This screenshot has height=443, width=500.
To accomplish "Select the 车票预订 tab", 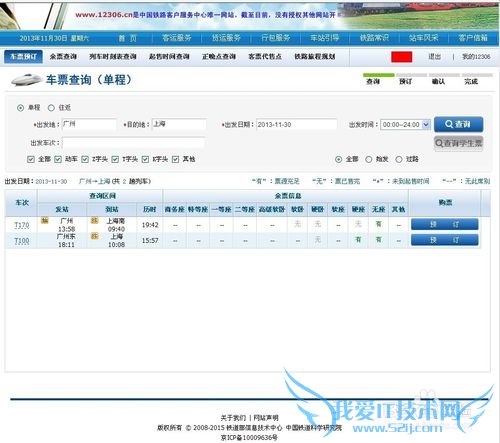I will point(23,57).
